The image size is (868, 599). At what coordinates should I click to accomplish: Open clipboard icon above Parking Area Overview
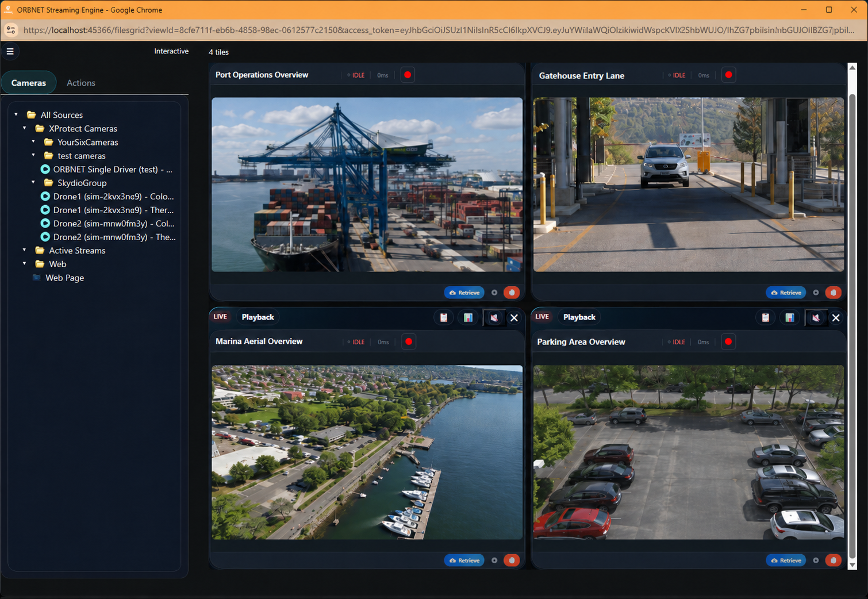pos(766,317)
